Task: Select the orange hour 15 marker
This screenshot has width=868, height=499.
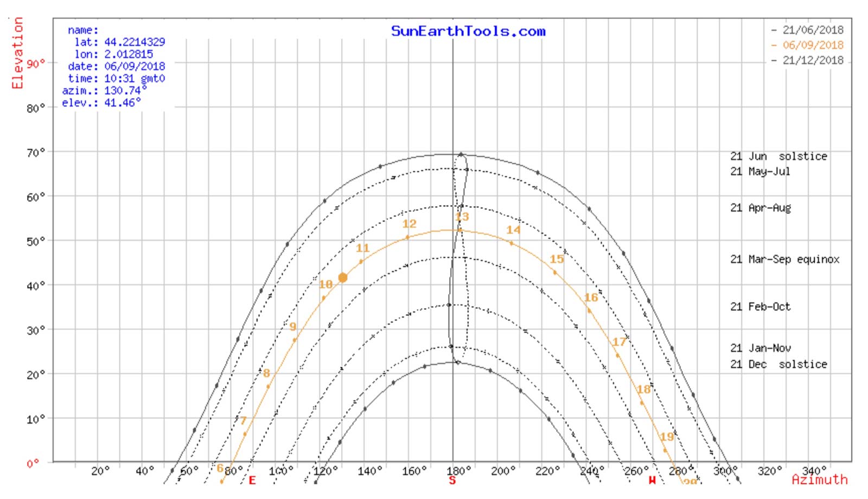Action: (557, 259)
